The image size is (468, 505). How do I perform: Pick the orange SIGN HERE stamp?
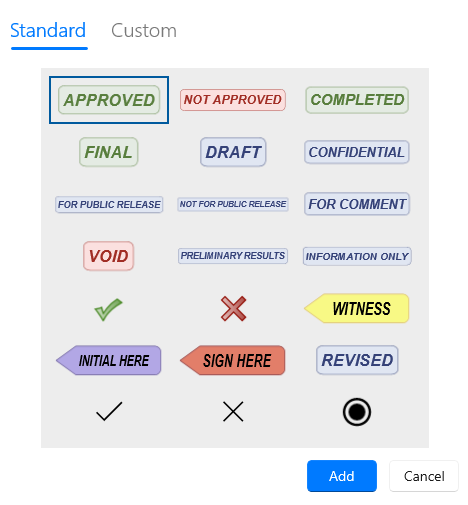coord(233,360)
